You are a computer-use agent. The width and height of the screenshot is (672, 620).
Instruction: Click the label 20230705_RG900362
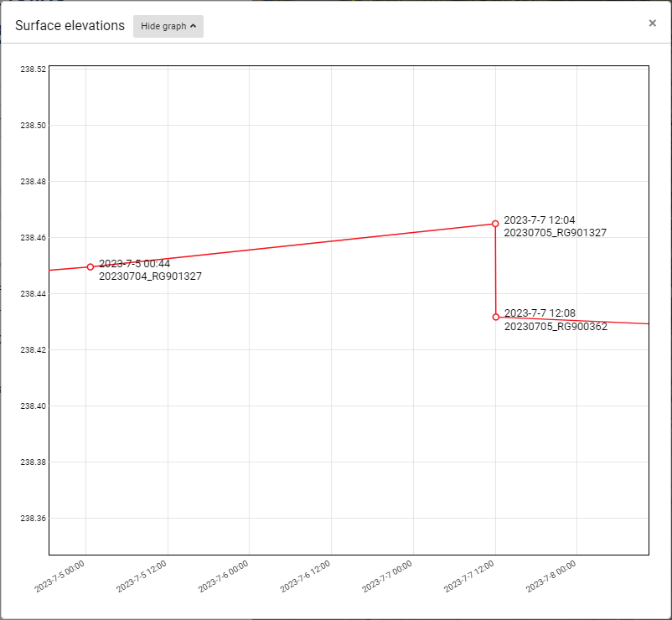pos(556,327)
